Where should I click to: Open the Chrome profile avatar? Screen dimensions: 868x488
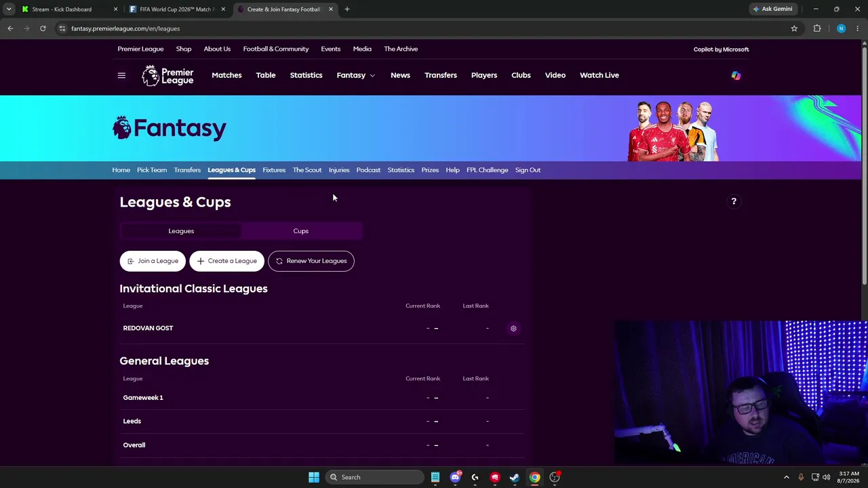point(841,28)
